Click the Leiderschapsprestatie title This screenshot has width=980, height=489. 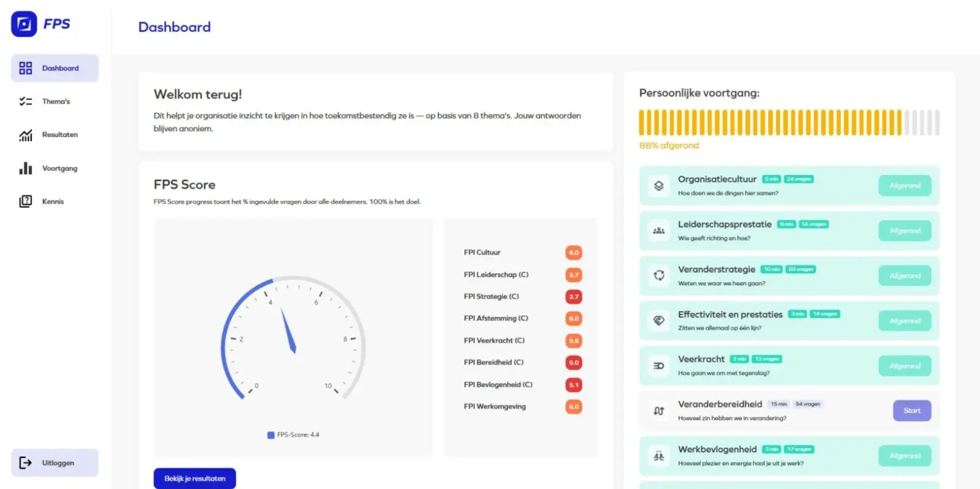(725, 225)
